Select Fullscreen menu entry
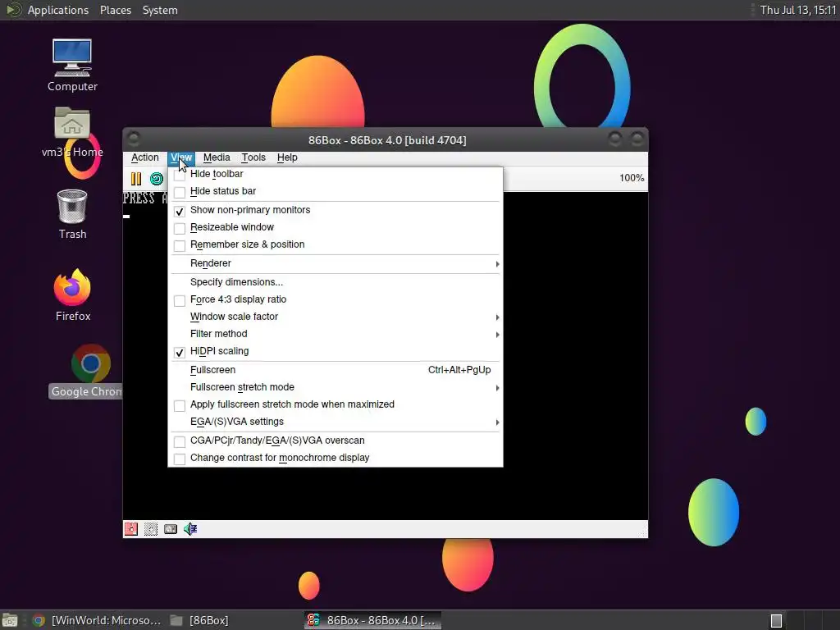The image size is (840, 630). [x=336, y=370]
